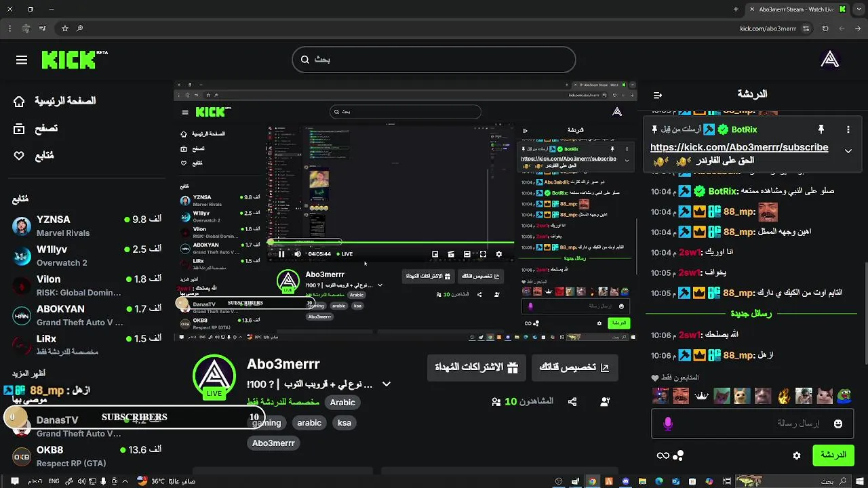Click the gifted subscriptions (الاشتراكات المُهداة) button
The image size is (868, 488).
coord(477,367)
